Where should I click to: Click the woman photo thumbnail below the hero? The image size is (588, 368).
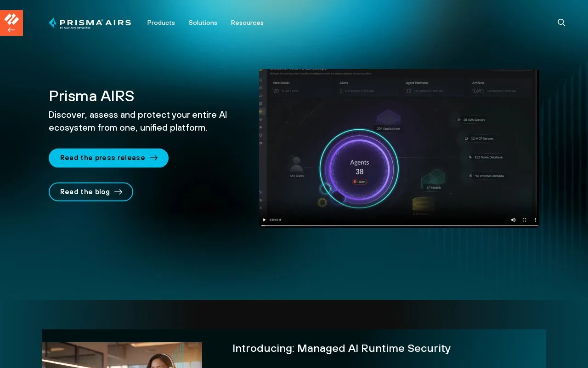[x=122, y=355]
